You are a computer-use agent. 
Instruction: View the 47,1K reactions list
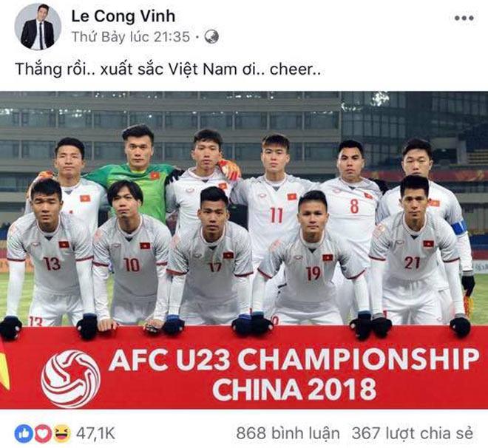point(95,434)
